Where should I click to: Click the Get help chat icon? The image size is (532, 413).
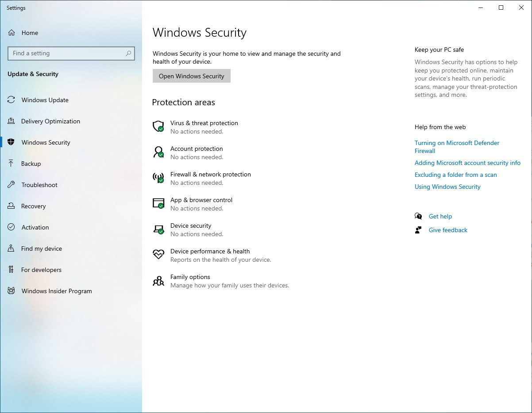pos(418,216)
